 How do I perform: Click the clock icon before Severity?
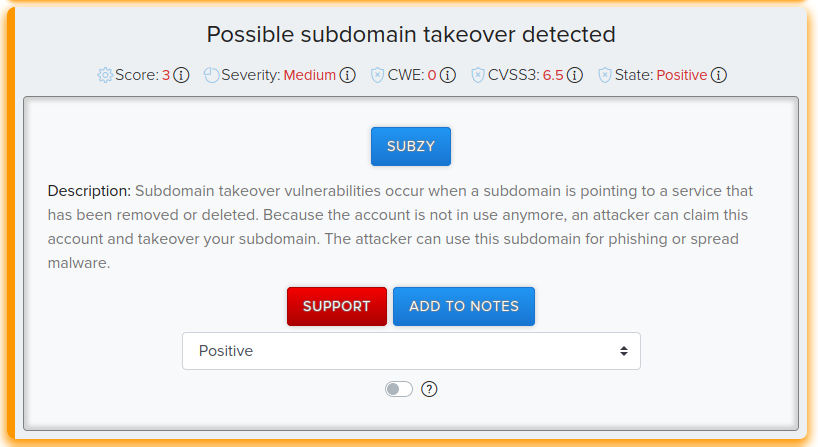point(211,75)
